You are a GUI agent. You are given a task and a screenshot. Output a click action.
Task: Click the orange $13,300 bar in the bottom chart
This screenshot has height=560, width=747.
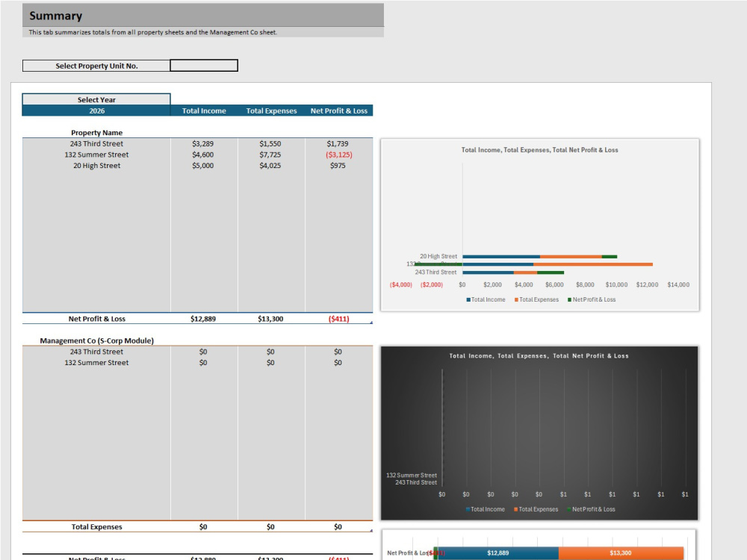pyautogui.click(x=621, y=553)
